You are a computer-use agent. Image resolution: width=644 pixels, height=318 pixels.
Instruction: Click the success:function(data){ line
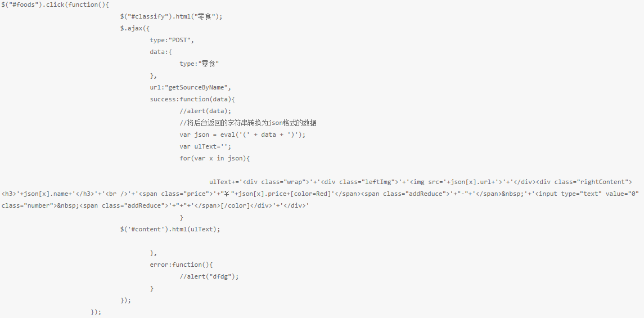pos(192,99)
